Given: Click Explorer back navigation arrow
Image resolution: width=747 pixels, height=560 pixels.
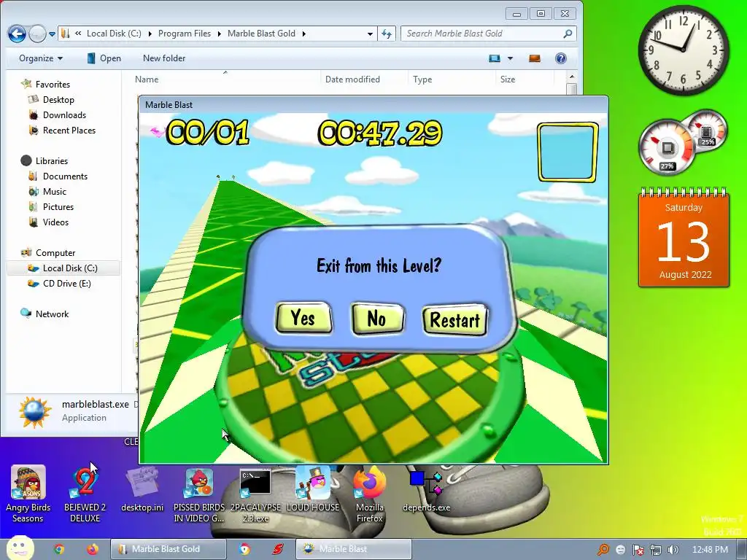Looking at the screenshot, I should [18, 34].
